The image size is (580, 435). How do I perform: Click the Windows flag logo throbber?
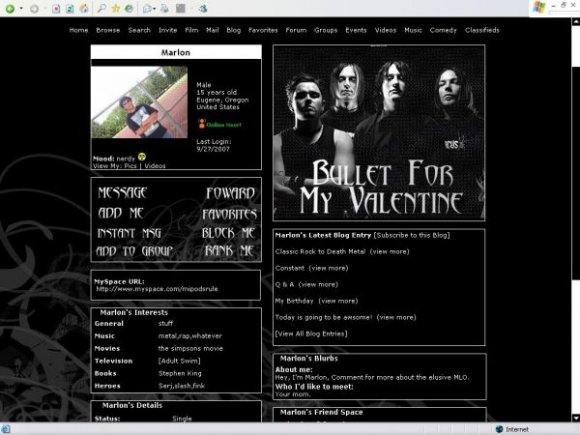tap(539, 7)
